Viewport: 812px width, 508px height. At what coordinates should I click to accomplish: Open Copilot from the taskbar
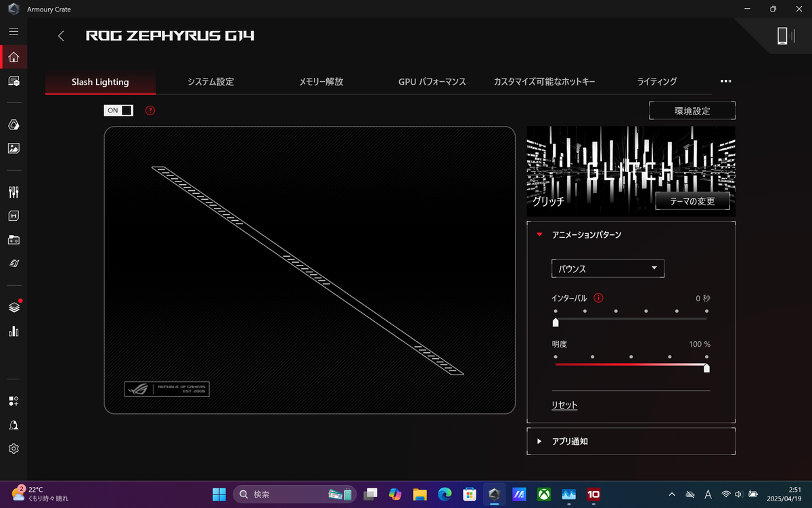[x=395, y=494]
